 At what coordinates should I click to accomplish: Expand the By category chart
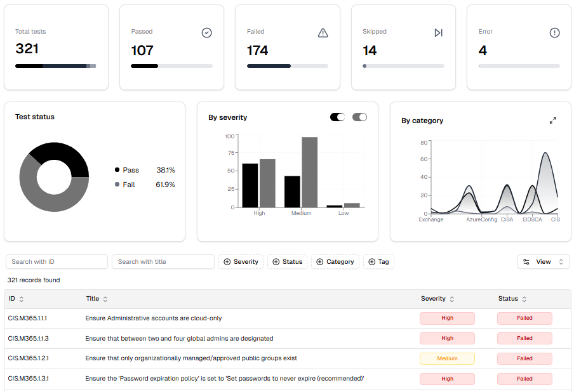point(552,121)
